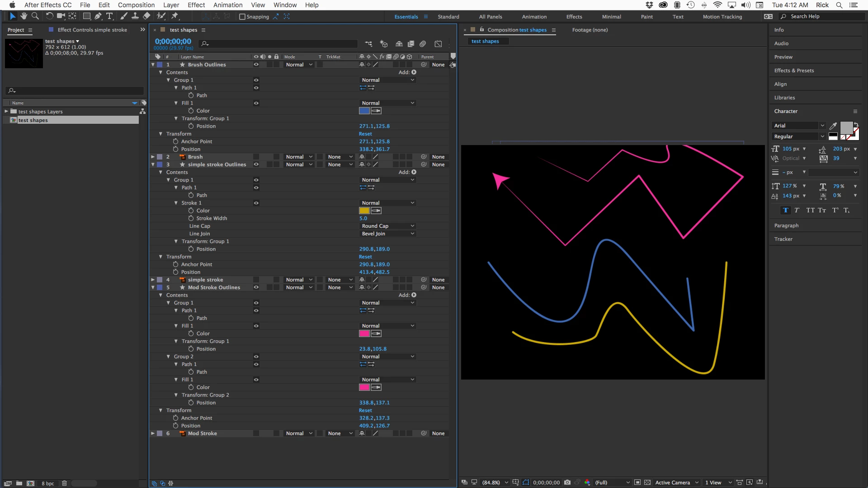Select the Rotation tool

[x=49, y=16]
